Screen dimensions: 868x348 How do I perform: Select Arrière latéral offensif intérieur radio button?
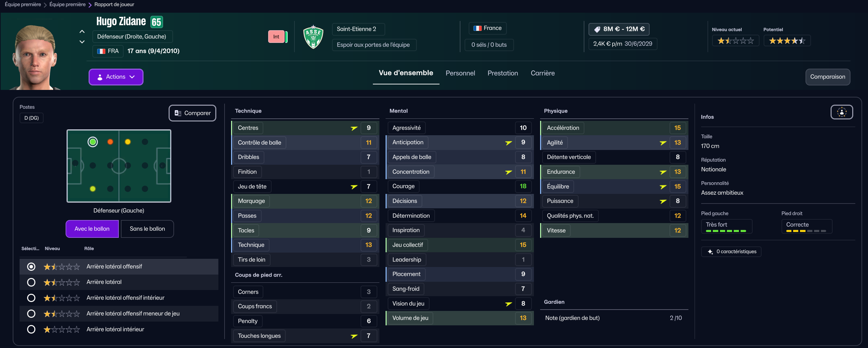coord(31,298)
